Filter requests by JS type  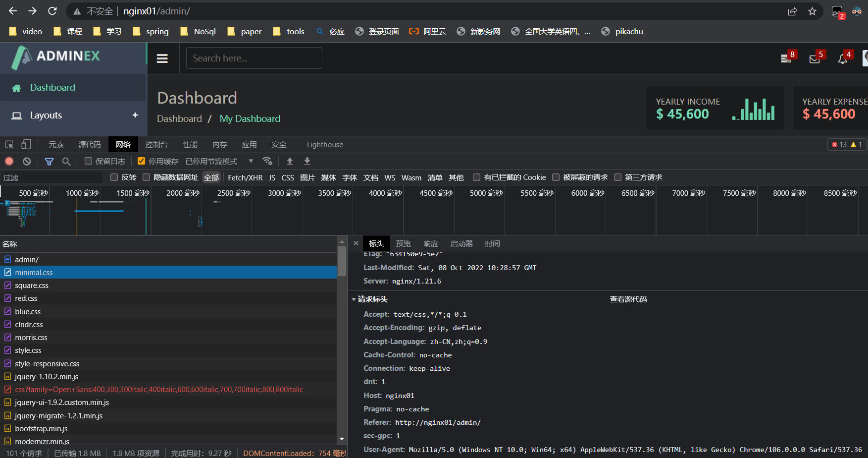point(272,177)
